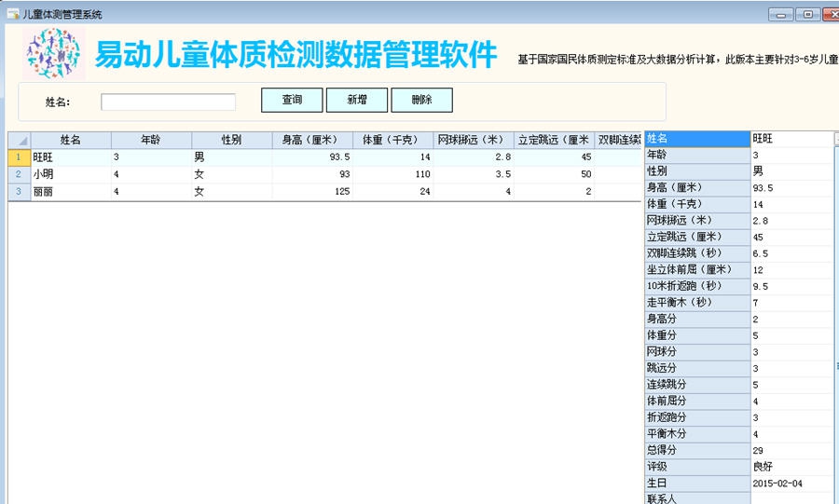Click the 平衡木分 property label
The height and width of the screenshot is (504, 839).
pyautogui.click(x=697, y=434)
